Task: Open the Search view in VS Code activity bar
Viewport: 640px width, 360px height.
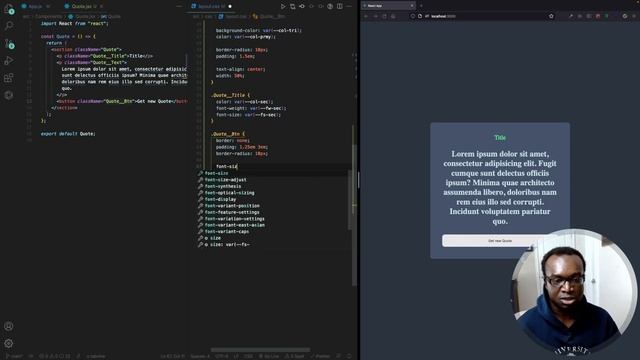Action: 9,26
